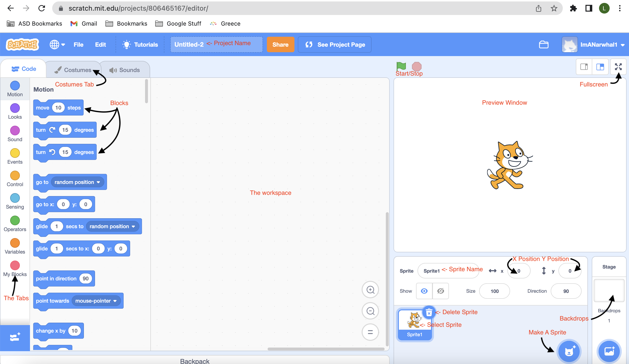629x364 pixels.
Task: Open the File menu
Action: pos(78,44)
